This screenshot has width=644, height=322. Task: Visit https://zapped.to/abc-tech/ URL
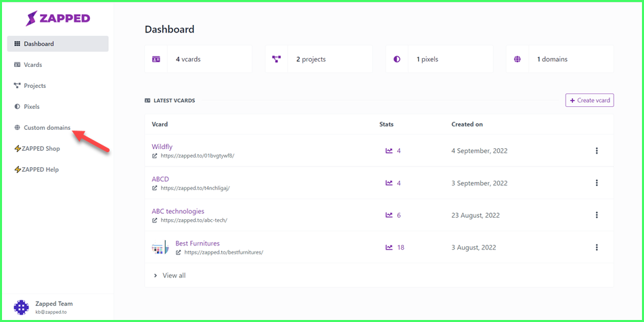click(194, 220)
